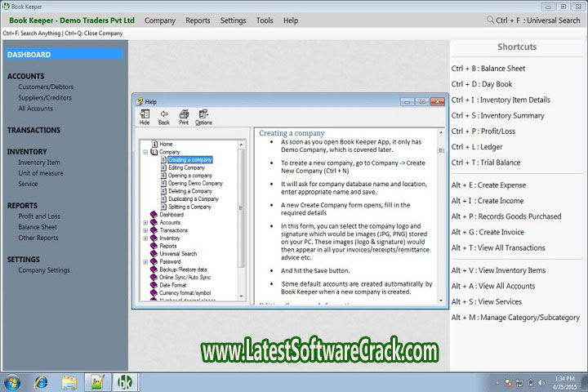Open Company Settings in the sidebar

44,270
